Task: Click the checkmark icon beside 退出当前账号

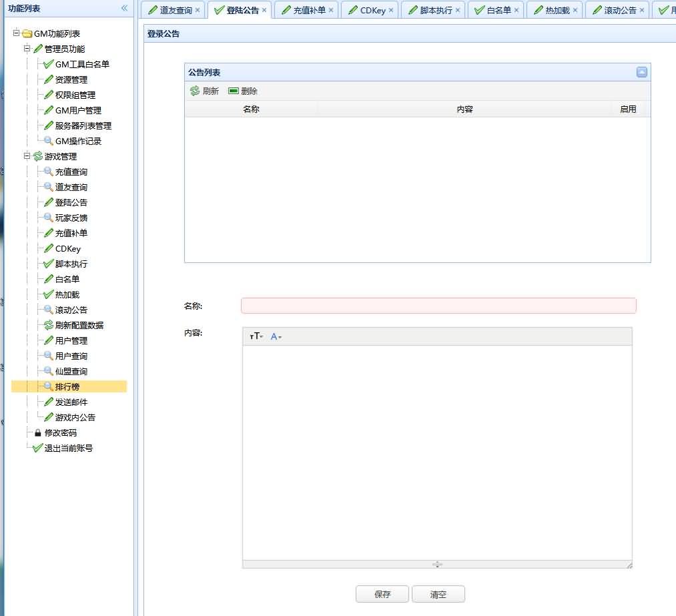Action: pyautogui.click(x=37, y=448)
